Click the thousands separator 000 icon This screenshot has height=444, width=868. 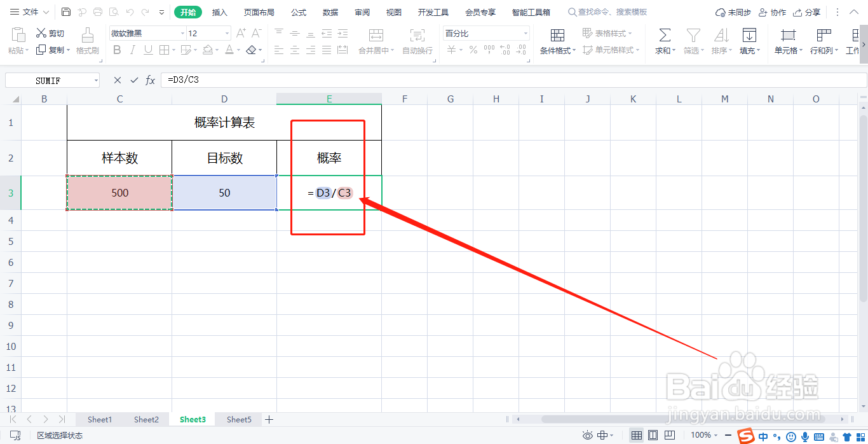point(489,50)
